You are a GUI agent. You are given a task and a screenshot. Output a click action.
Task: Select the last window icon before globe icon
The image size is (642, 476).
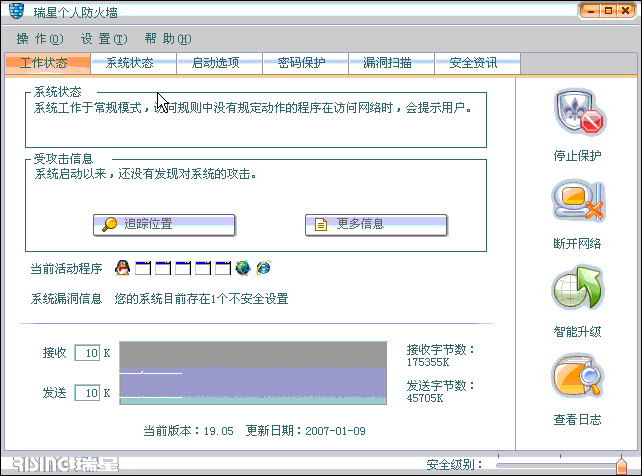click(223, 268)
